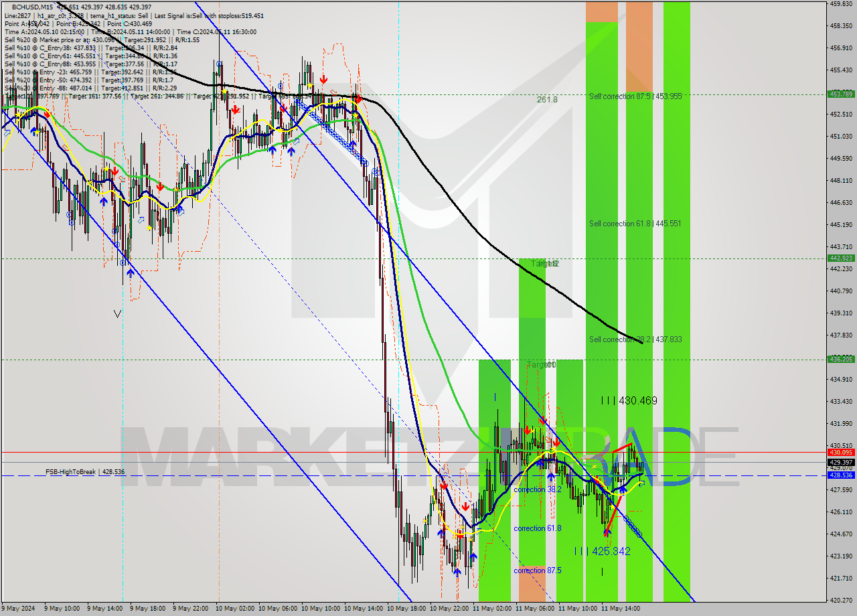Click 448.110 on the price axis
Screen dimensions: 857x616
point(841,180)
